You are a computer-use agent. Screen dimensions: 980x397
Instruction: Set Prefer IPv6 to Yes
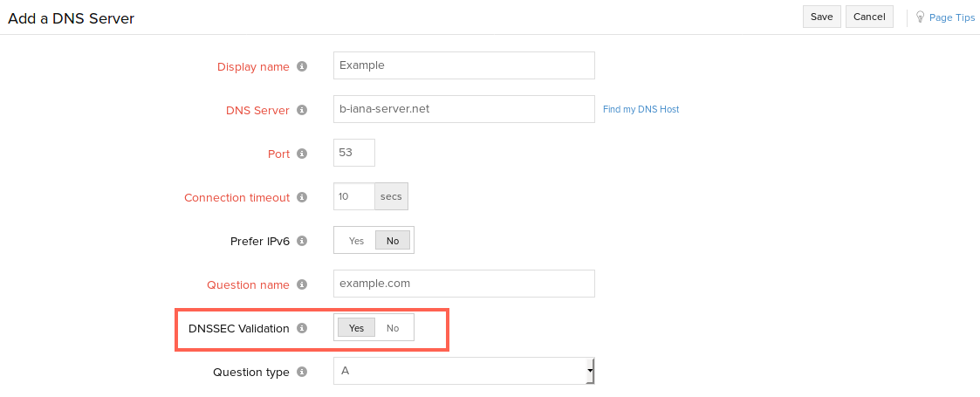[356, 241]
